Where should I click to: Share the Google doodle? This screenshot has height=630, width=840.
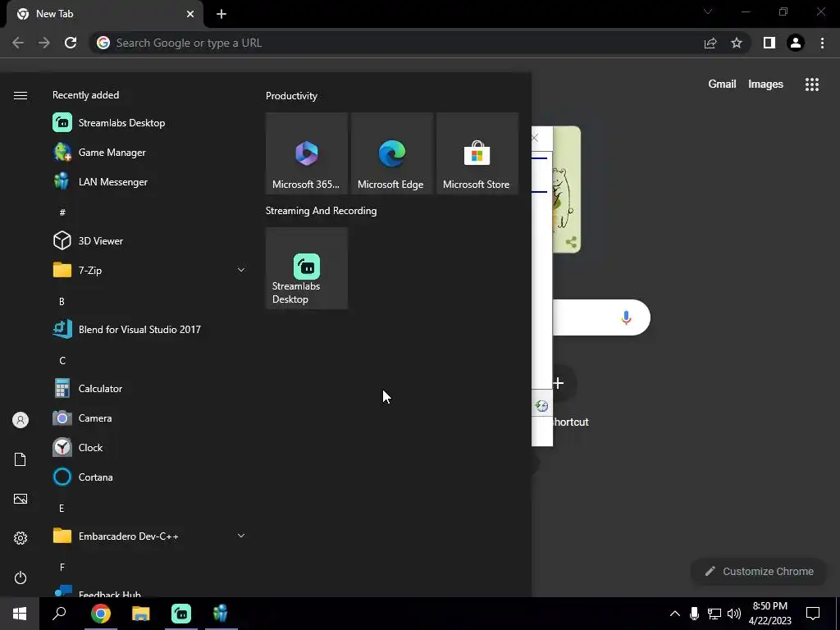click(571, 242)
